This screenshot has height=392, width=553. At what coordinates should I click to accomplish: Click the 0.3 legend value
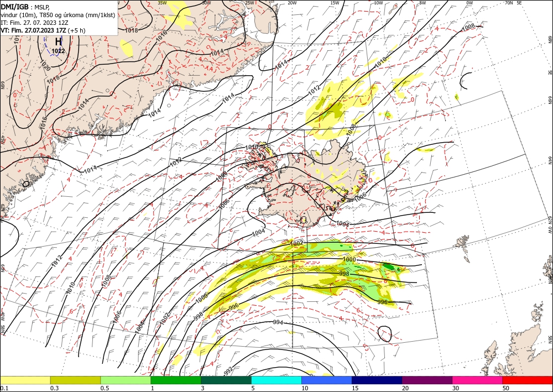(x=54, y=388)
